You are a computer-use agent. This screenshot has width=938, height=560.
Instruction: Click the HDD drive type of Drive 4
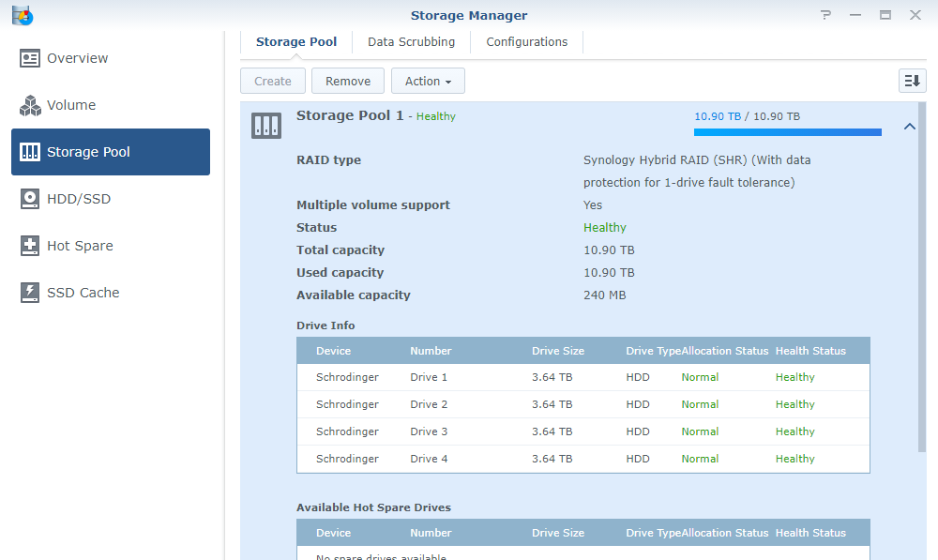tap(638, 459)
